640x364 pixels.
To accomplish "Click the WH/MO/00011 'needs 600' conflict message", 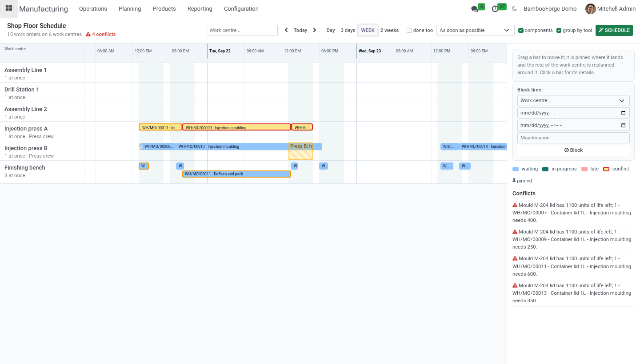I will (x=573, y=266).
